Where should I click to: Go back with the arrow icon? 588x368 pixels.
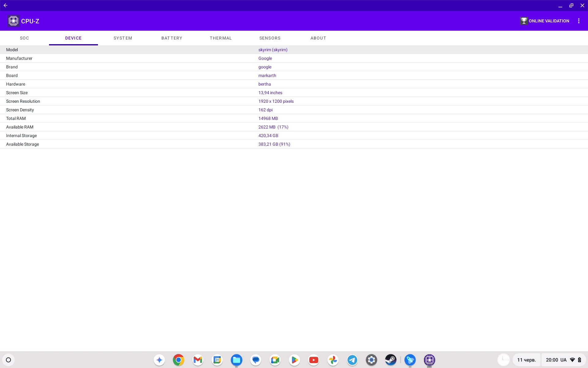(x=6, y=5)
